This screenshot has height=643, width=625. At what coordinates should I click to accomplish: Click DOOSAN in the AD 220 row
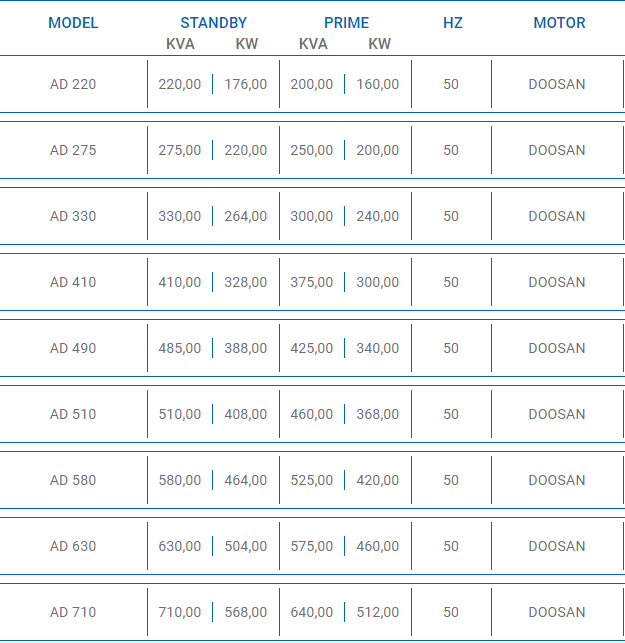click(x=557, y=84)
